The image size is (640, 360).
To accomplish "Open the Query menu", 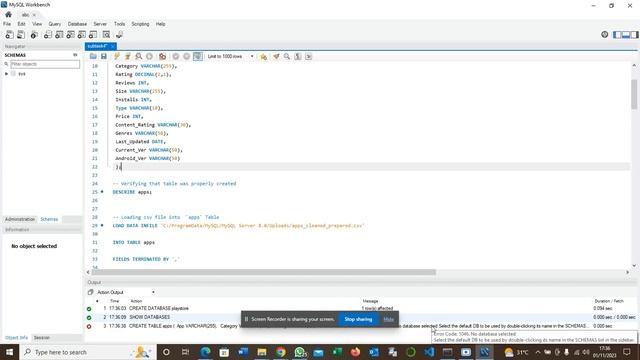I will tap(55, 24).
